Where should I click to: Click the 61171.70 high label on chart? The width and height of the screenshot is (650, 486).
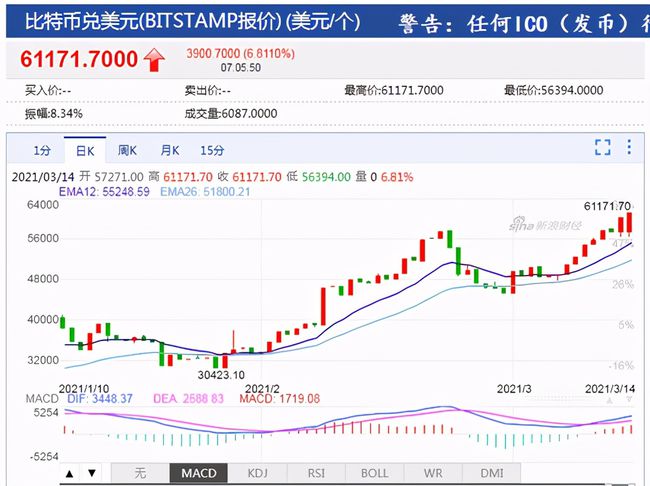(x=607, y=206)
